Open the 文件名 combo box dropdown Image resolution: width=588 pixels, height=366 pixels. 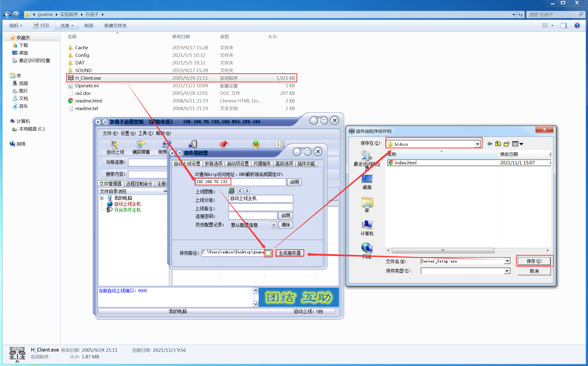pyautogui.click(x=507, y=261)
